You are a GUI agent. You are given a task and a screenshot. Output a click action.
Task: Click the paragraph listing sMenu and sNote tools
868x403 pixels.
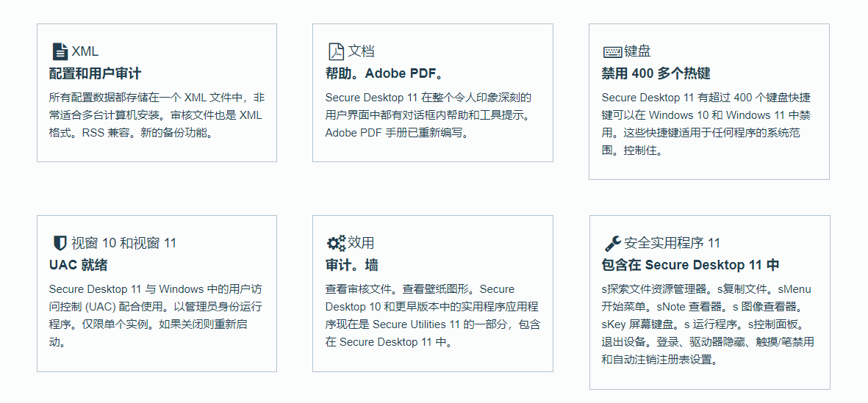(707, 324)
